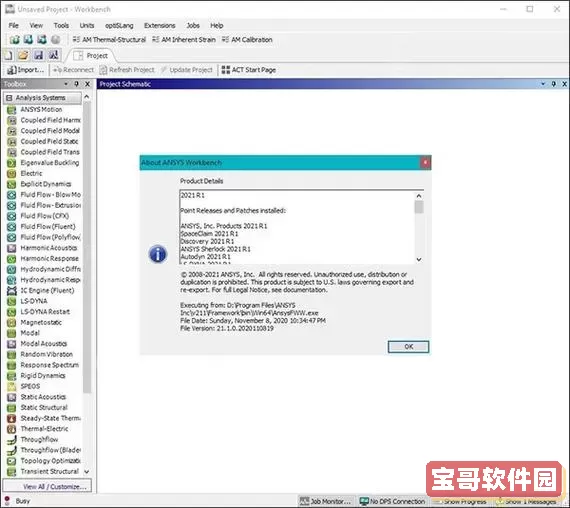Click the Reconnect button
Screen dimensions: 570x508
tap(73, 70)
